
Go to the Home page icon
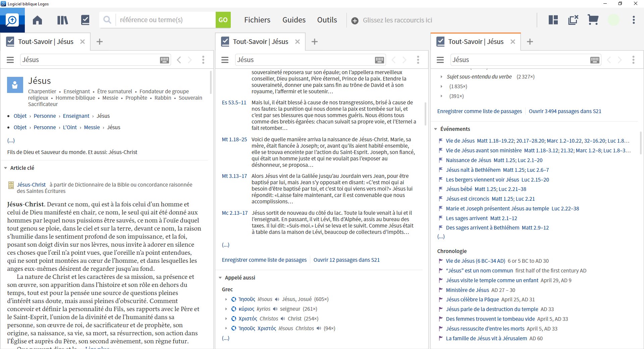(37, 20)
